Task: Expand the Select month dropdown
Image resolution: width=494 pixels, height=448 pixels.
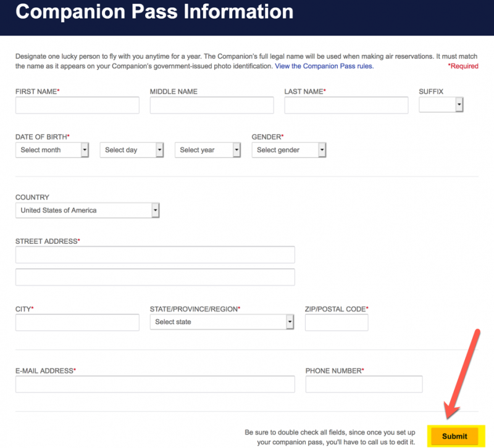Action: tap(52, 149)
